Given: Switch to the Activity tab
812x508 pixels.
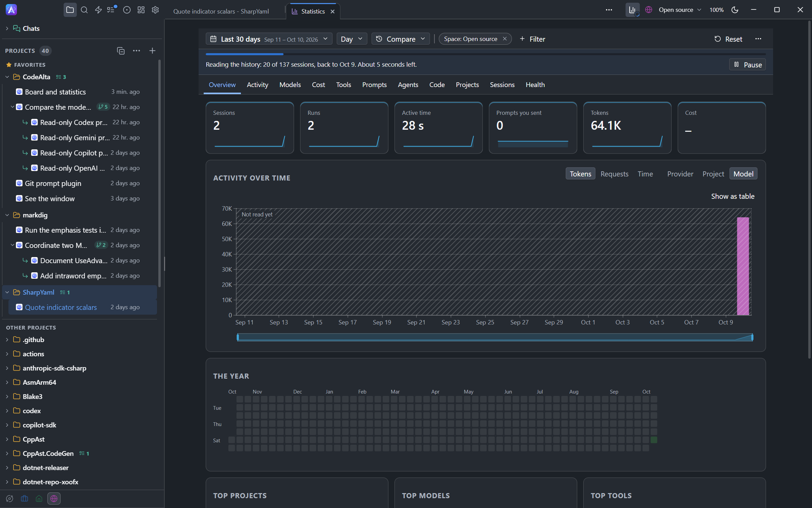Looking at the screenshot, I should pyautogui.click(x=257, y=85).
